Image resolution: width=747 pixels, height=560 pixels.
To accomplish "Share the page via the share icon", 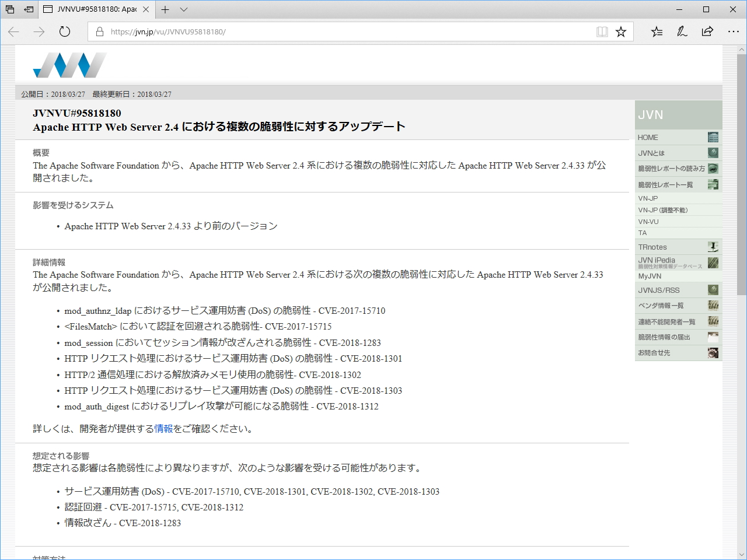I will click(707, 32).
